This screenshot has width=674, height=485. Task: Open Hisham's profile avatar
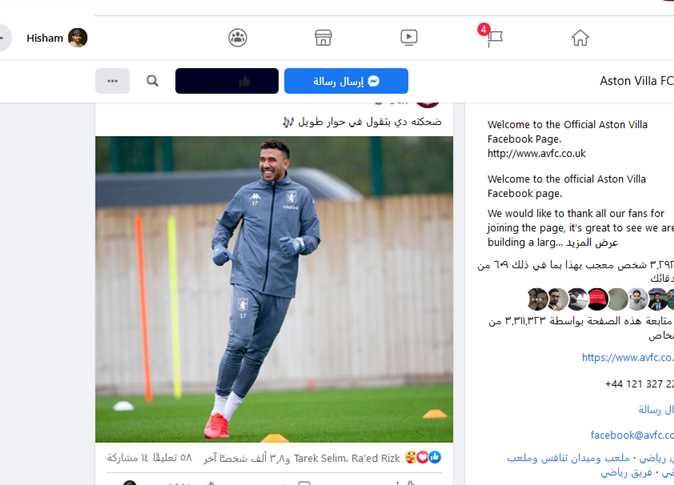point(78,38)
